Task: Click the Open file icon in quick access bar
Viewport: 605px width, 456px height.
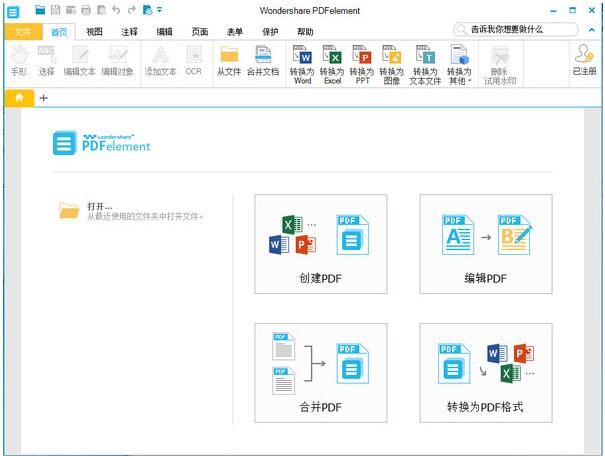Action: 40,10
